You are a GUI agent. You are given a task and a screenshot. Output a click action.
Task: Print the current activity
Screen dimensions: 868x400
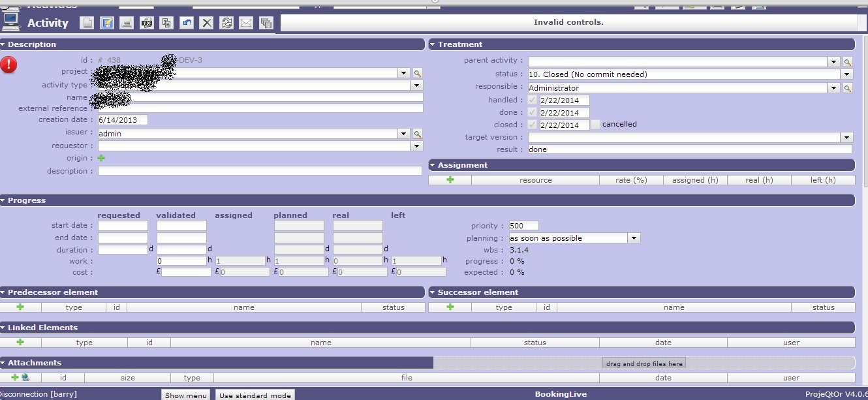point(127,23)
